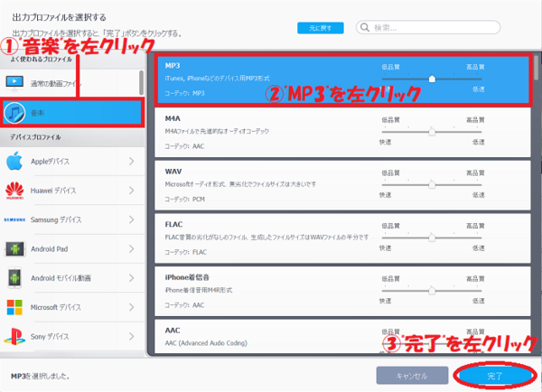Expand the Appleデバイス chevron arrow
The image size is (542, 392).
(x=131, y=162)
